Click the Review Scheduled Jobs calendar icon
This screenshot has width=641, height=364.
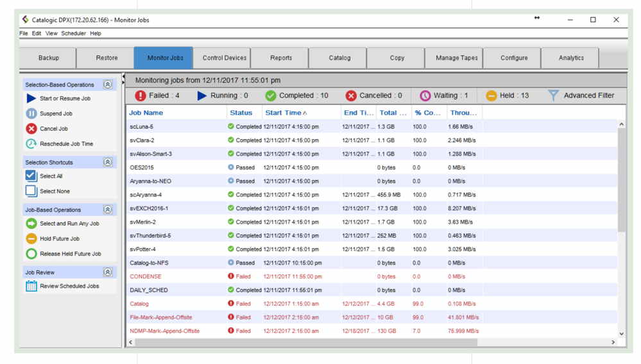pos(31,286)
